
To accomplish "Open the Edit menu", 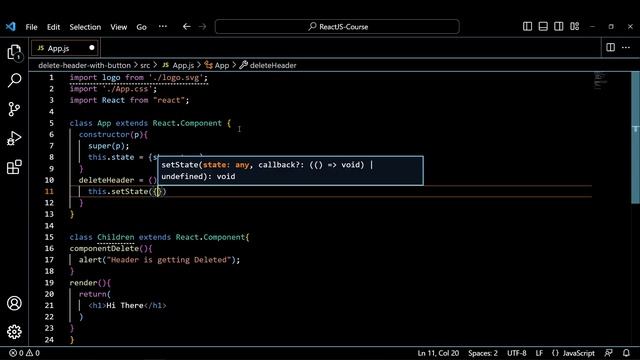I will tap(53, 27).
